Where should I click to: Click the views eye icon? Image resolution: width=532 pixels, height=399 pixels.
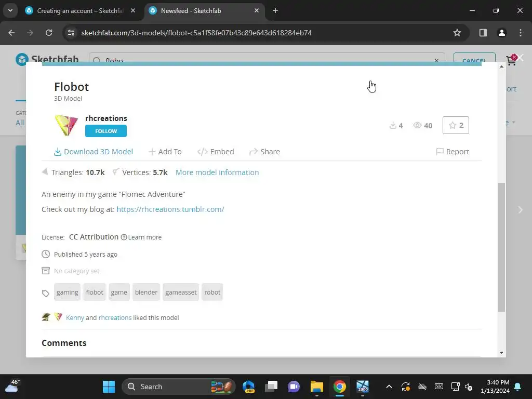click(417, 125)
